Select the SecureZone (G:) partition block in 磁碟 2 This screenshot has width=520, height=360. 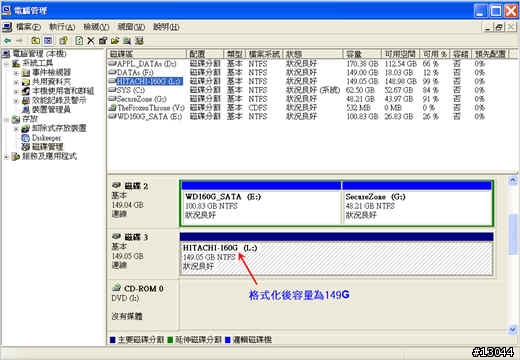417,203
